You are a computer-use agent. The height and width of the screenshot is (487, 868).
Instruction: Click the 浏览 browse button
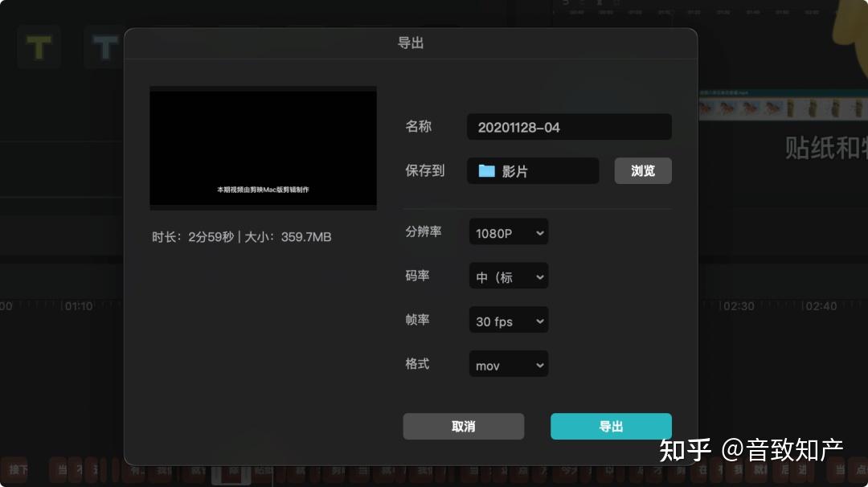(x=643, y=170)
